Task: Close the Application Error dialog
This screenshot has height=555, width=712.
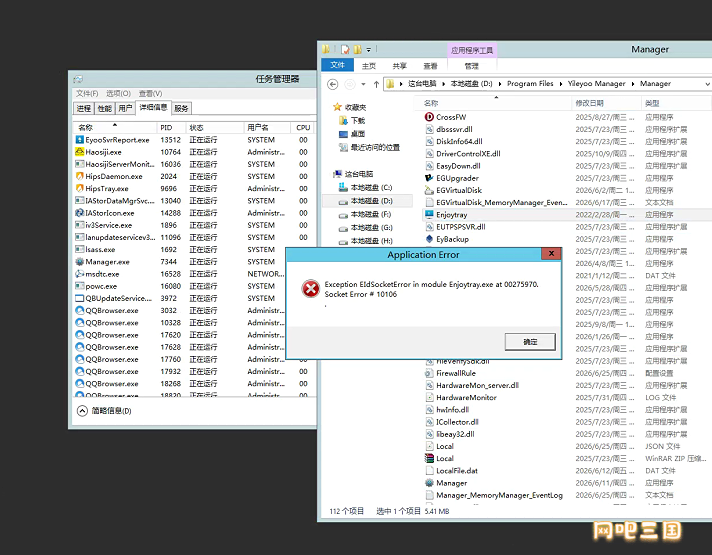Action: click(x=551, y=254)
